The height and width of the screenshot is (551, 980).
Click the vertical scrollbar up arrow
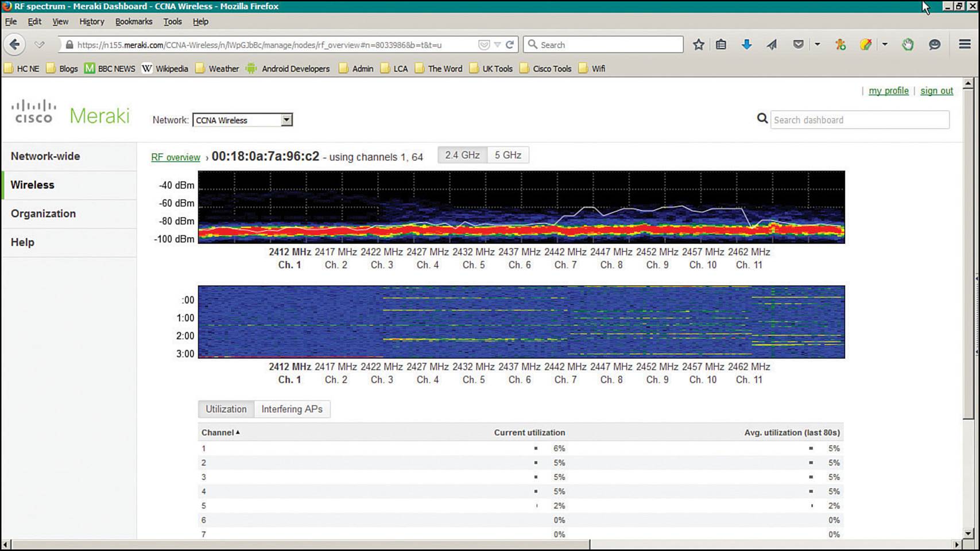point(968,84)
